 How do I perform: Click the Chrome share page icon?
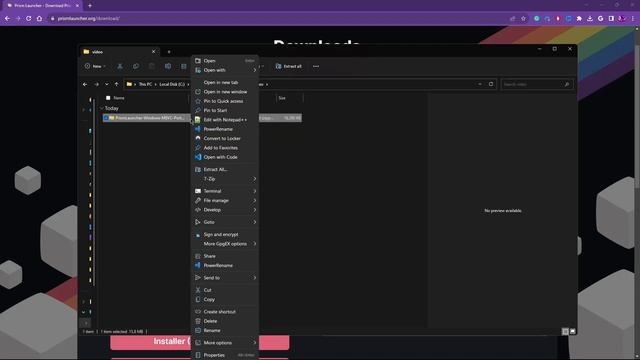[x=513, y=18]
